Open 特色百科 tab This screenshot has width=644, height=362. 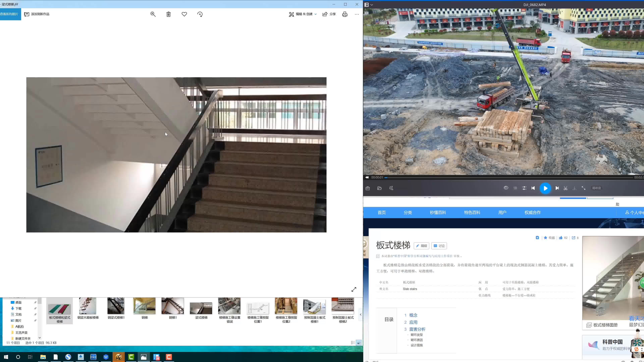[x=472, y=213]
